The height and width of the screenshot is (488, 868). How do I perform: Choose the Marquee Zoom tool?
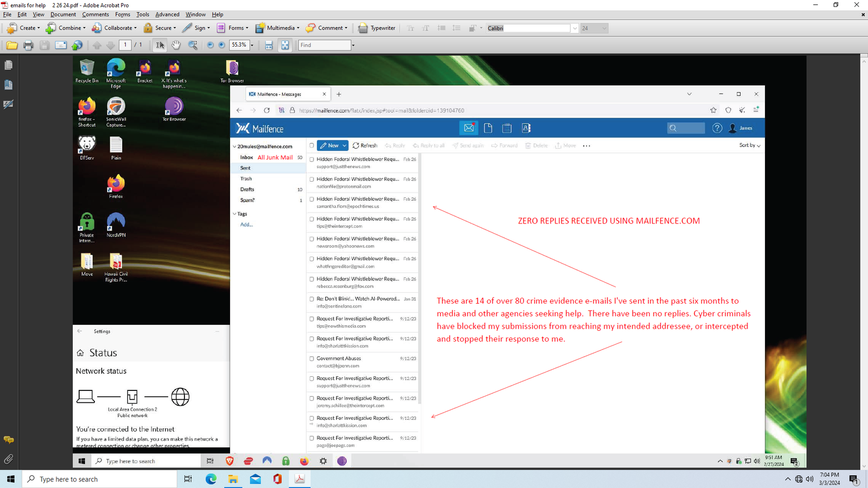(x=193, y=46)
